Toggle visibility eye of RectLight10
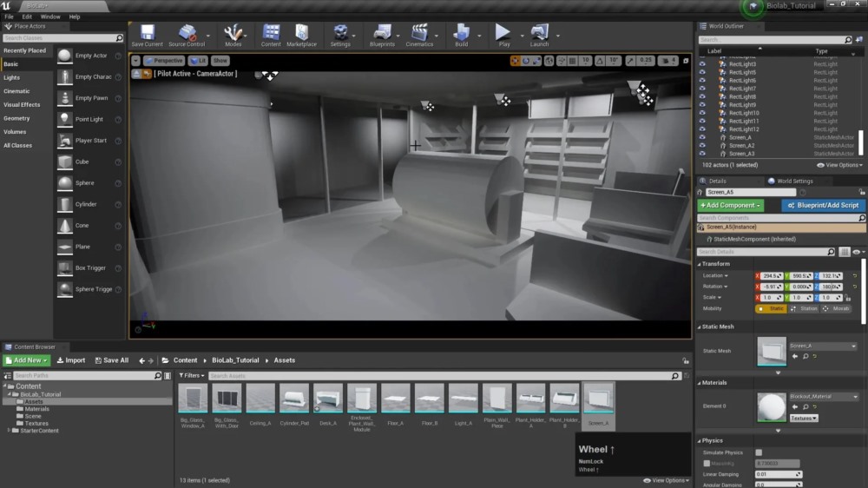This screenshot has height=488, width=868. tap(702, 113)
